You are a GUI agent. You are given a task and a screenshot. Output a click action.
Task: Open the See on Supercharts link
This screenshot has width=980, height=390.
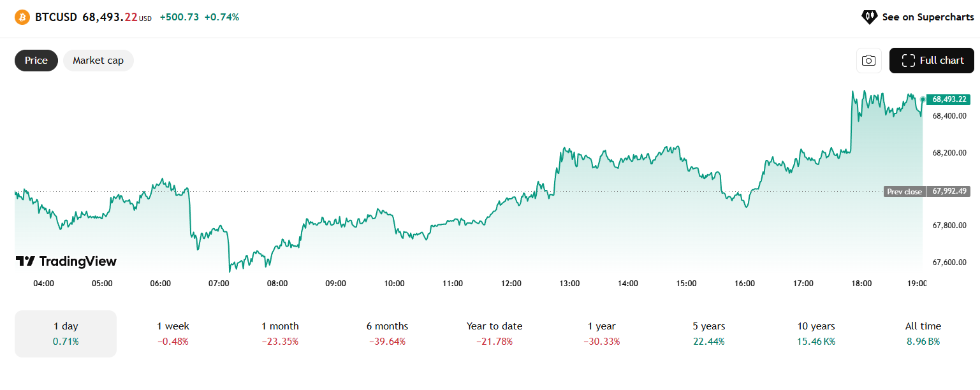(928, 17)
